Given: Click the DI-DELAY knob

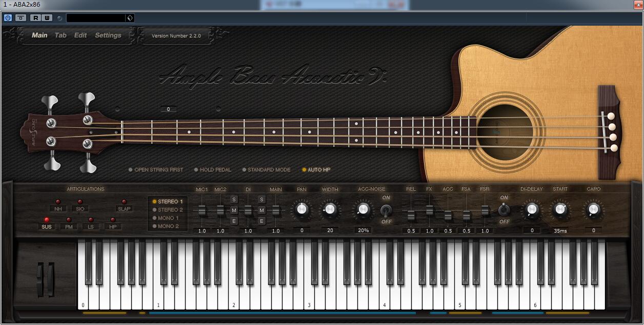Looking at the screenshot, I should click(532, 209).
